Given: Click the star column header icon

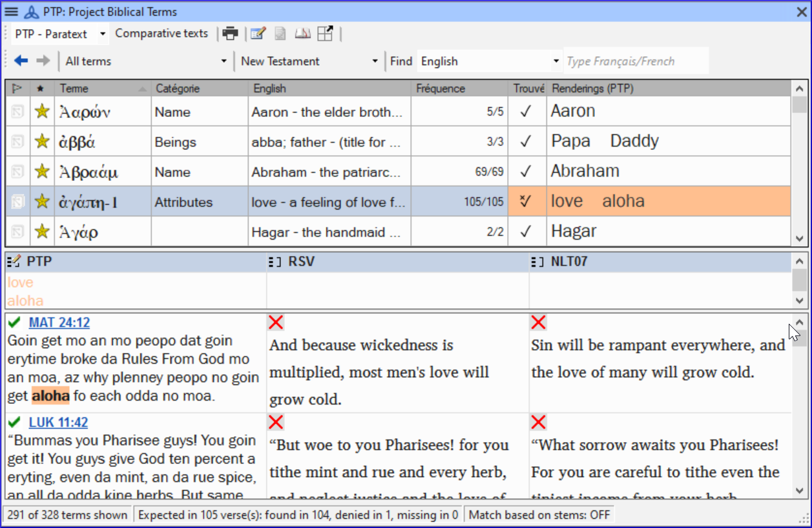Looking at the screenshot, I should [41, 89].
